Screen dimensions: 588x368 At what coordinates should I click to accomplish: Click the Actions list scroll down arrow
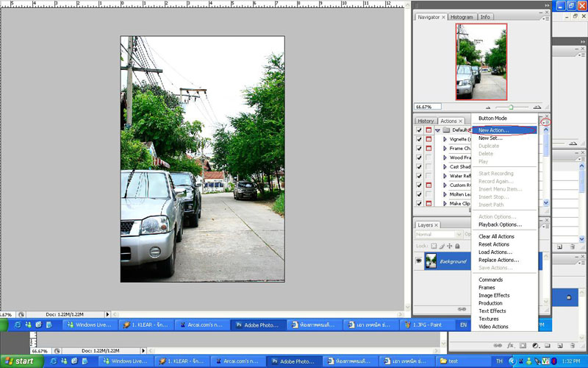(x=546, y=203)
